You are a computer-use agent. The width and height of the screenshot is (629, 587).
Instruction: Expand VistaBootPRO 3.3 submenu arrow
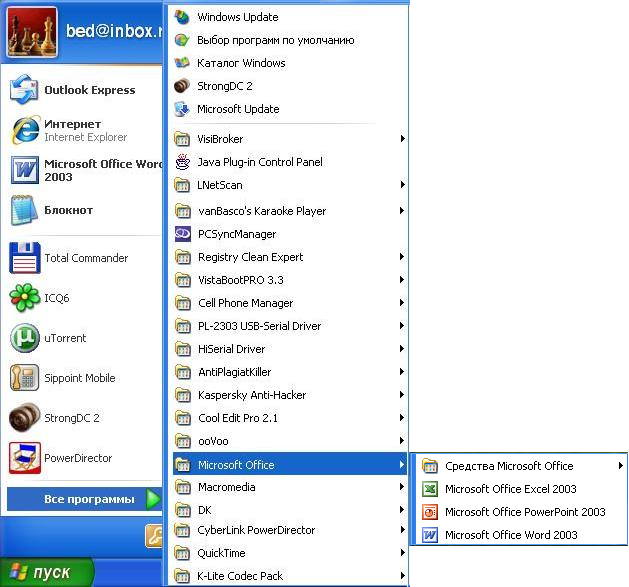pos(402,280)
